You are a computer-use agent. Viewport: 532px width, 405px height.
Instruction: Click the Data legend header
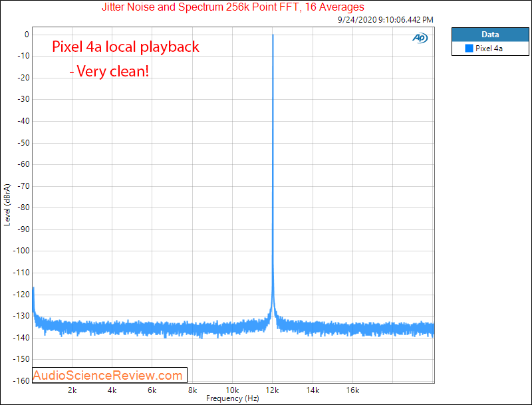tap(490, 35)
